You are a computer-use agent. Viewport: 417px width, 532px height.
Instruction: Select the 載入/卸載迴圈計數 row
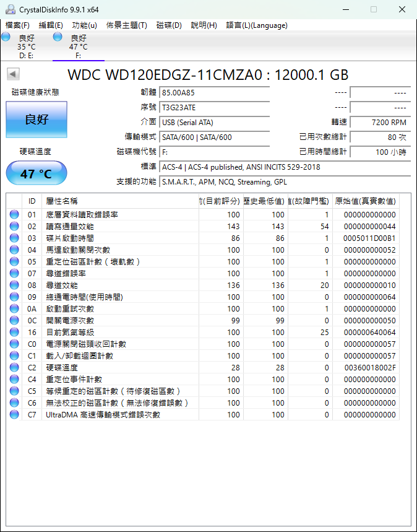click(203, 355)
